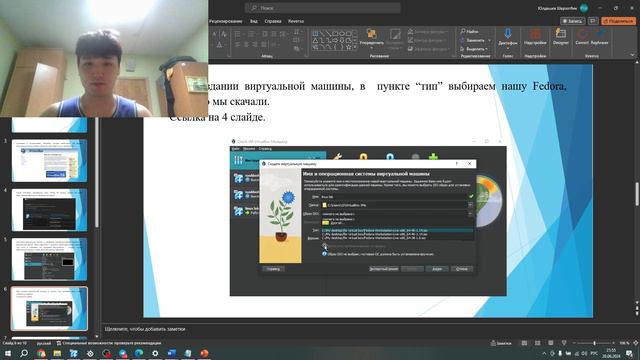Open the Упорядочить arrange button
Viewport: 640px width, 360px height.
[x=371, y=38]
